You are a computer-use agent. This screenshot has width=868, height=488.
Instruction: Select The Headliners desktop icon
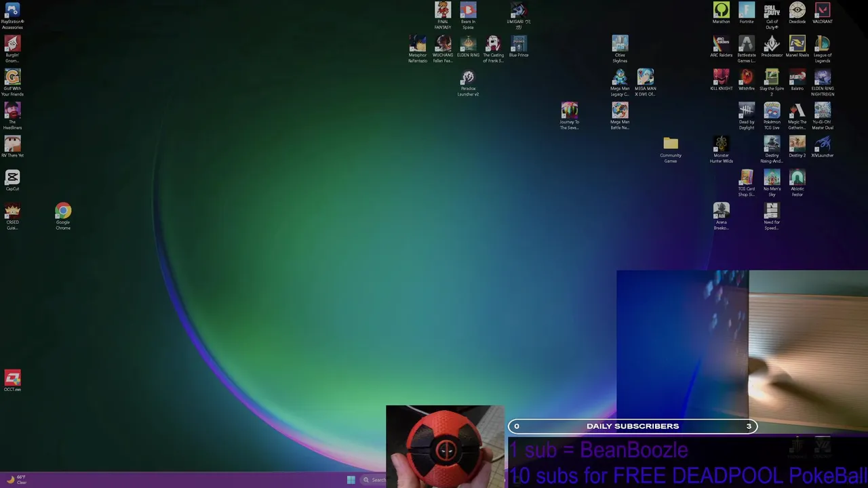pyautogui.click(x=12, y=116)
